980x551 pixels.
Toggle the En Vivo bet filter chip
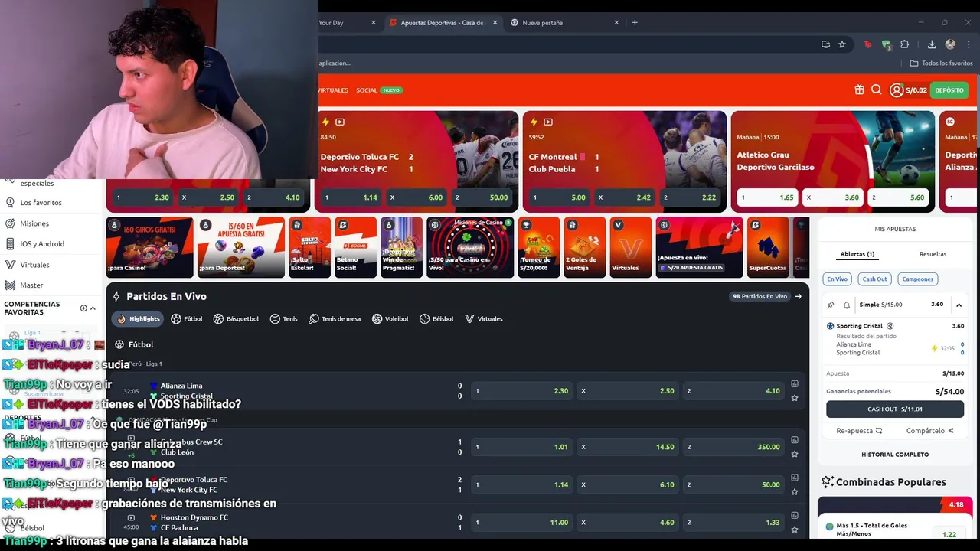[837, 279]
